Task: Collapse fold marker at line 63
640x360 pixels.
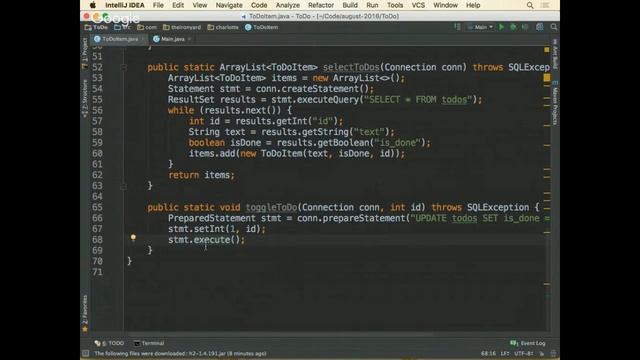Action: pyautogui.click(x=123, y=186)
